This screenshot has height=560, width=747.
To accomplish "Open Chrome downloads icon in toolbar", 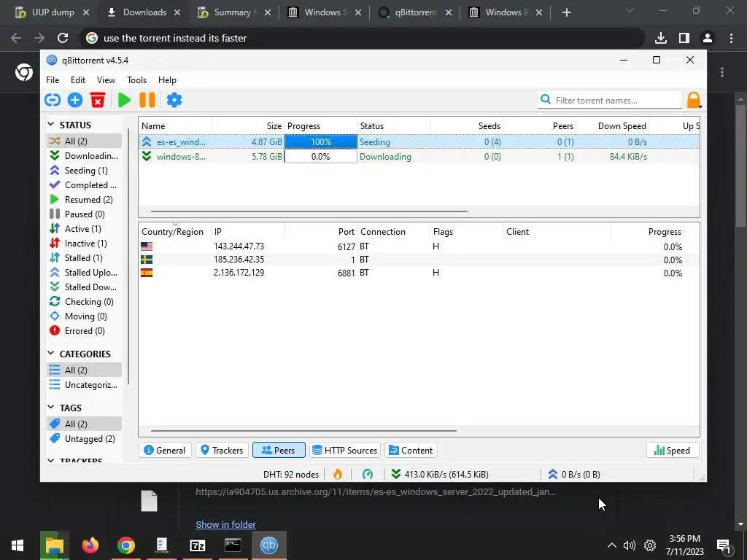I will pos(661,38).
